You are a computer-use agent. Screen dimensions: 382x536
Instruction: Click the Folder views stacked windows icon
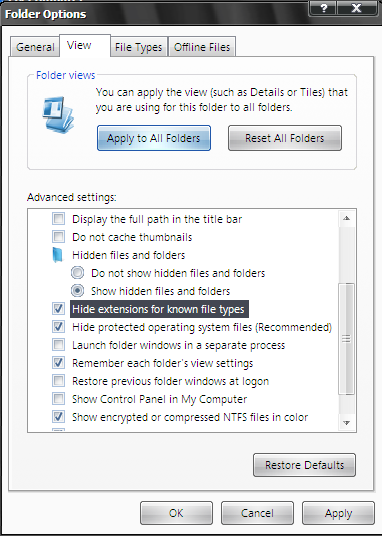[57, 115]
